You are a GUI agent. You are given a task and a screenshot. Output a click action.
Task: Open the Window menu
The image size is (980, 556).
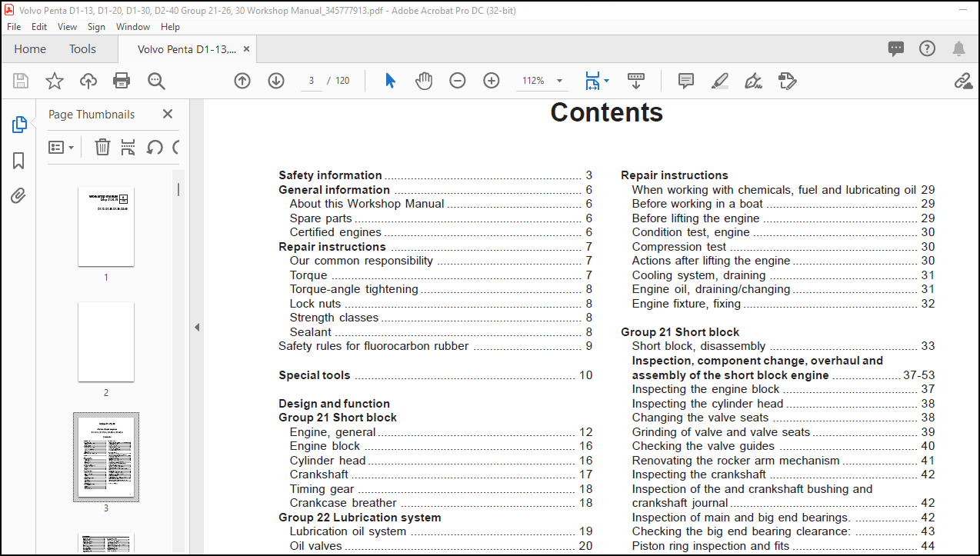tap(133, 26)
